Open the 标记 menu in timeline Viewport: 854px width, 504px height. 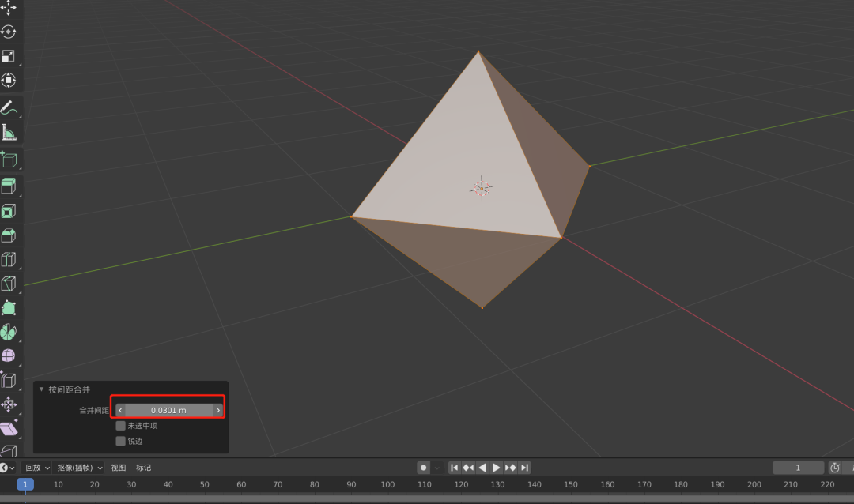143,468
